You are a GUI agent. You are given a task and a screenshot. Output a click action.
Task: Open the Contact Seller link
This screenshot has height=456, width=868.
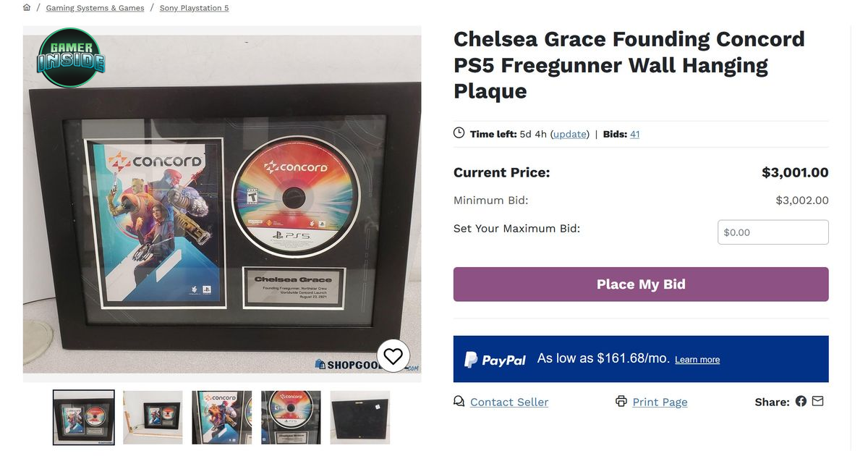[x=509, y=402]
